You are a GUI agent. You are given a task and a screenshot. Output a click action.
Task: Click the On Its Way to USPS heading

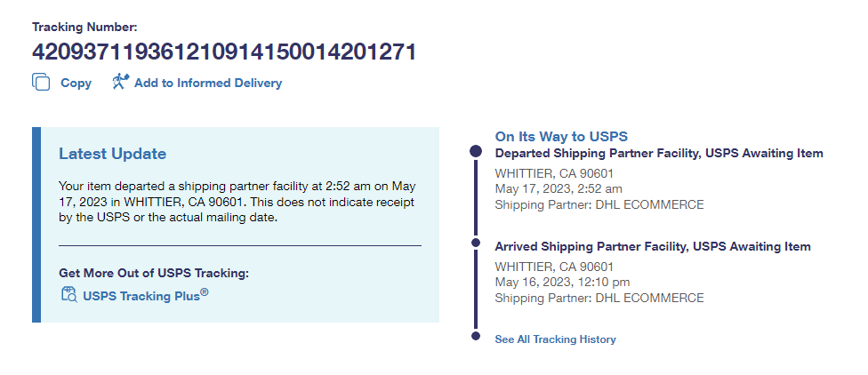pyautogui.click(x=561, y=136)
